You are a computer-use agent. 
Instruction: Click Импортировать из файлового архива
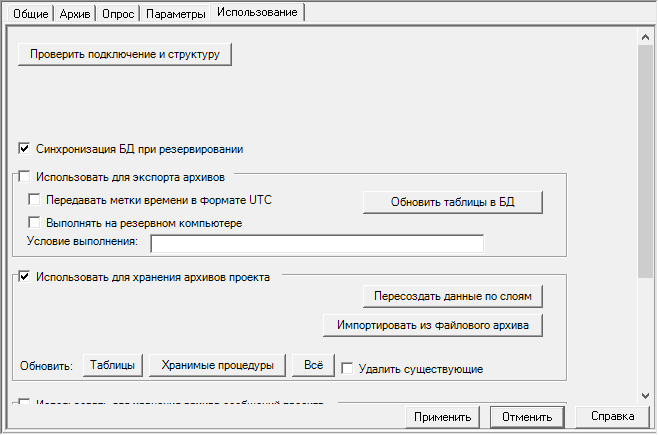coord(433,325)
